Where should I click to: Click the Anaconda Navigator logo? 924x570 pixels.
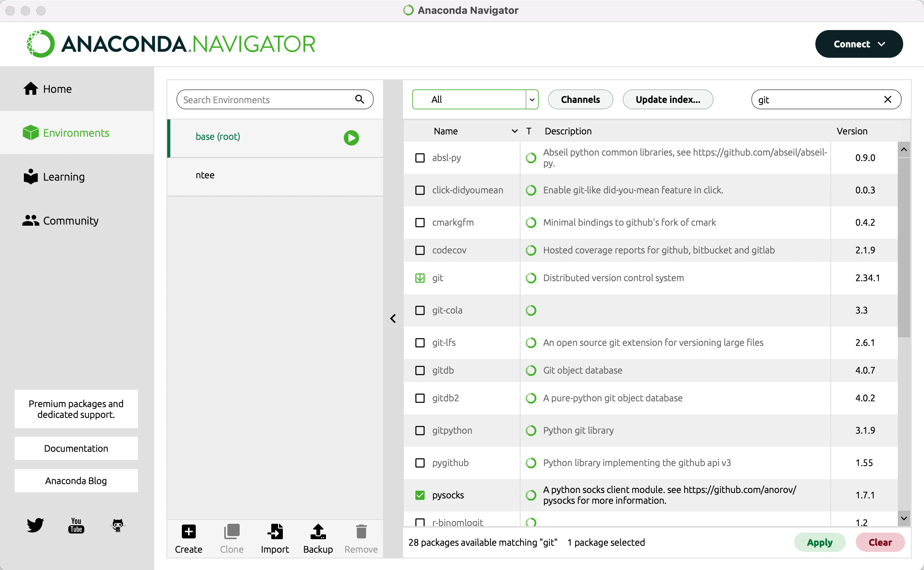[171, 44]
